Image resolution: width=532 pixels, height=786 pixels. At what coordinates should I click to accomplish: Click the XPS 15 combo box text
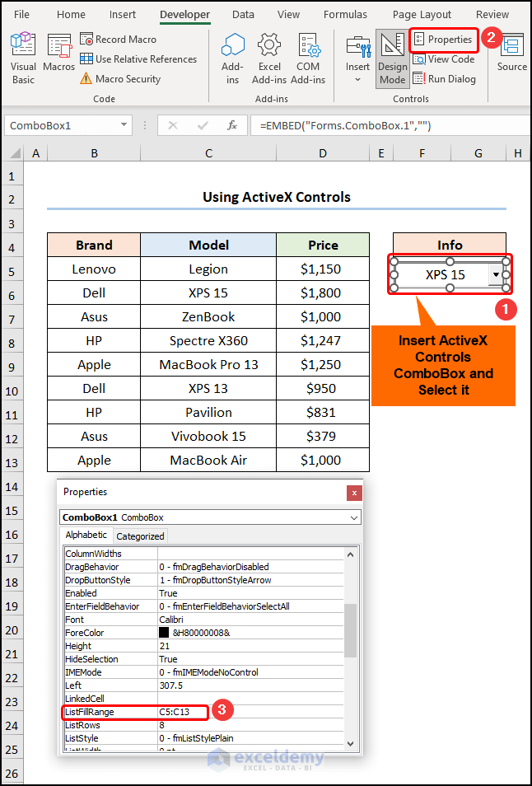pos(445,274)
